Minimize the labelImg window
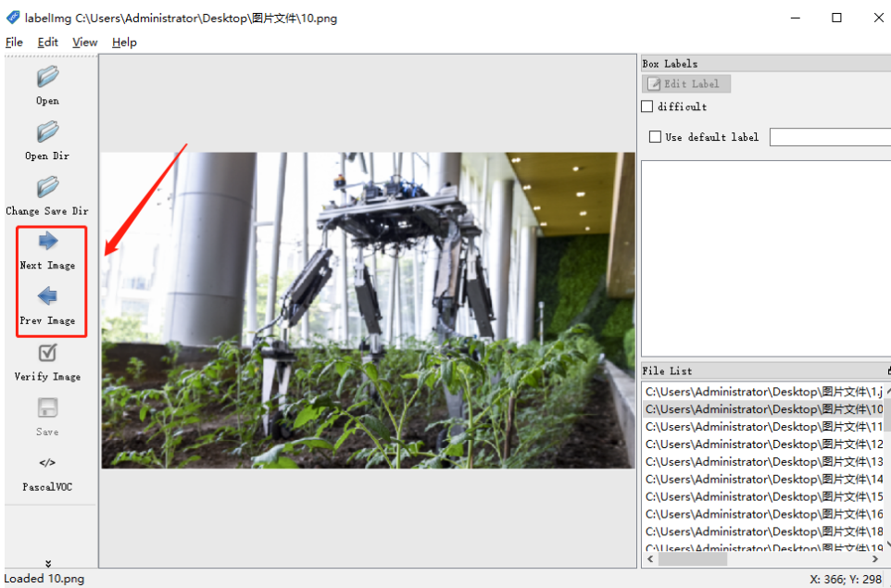Screen dimensions: 891x588 tap(796, 19)
